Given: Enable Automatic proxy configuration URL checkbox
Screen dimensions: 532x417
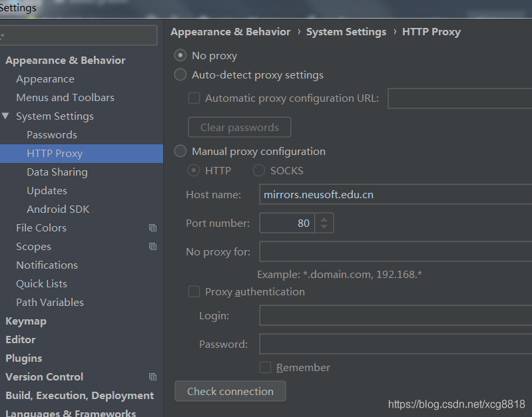Looking at the screenshot, I should (194, 98).
